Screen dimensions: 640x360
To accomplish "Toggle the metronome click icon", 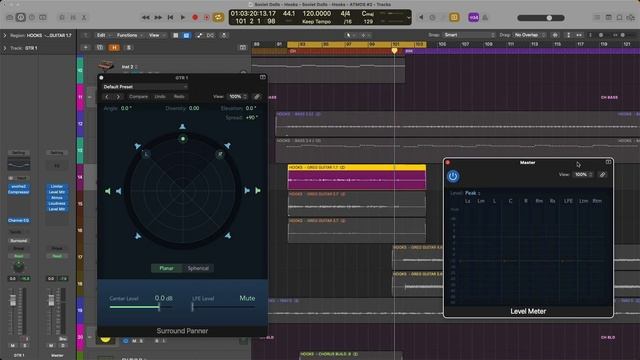I will (485, 18).
